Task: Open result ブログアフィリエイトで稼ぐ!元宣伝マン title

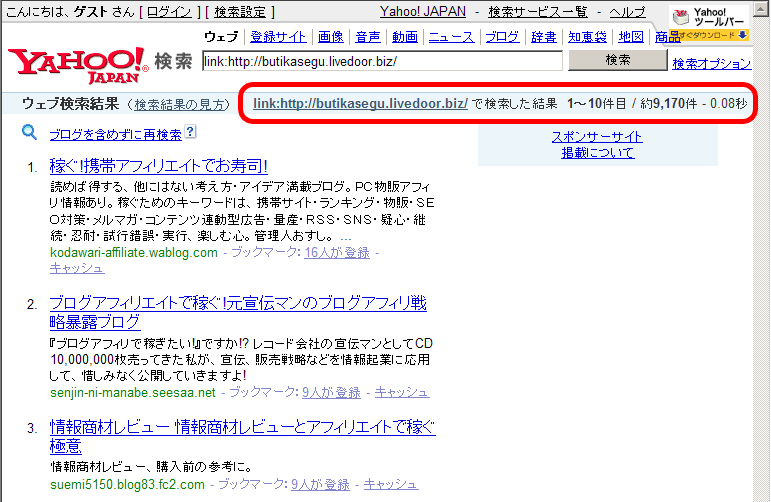Action: [238, 312]
